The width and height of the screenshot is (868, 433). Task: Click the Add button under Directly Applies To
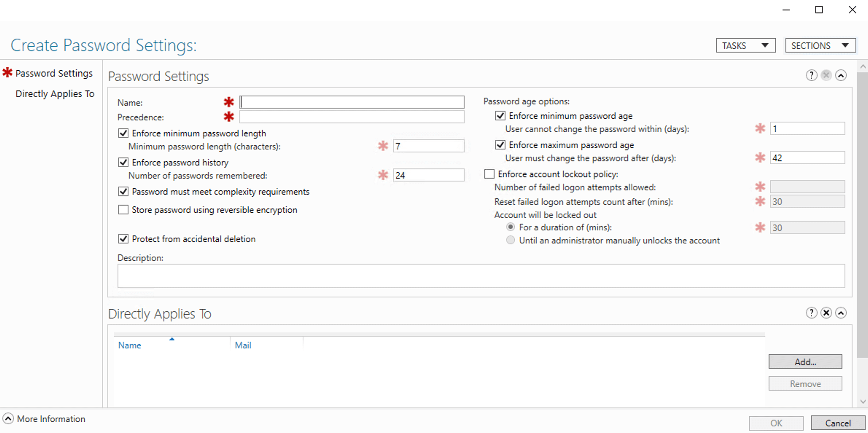tap(805, 361)
